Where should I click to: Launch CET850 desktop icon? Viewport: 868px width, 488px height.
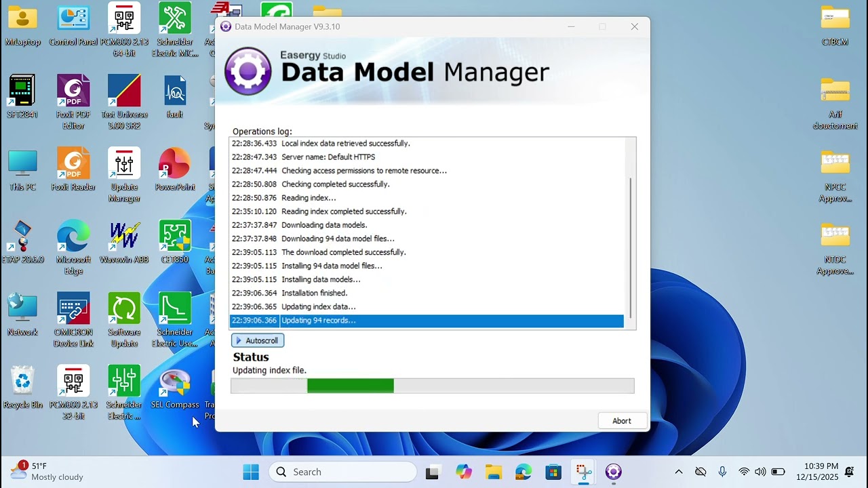tap(175, 243)
